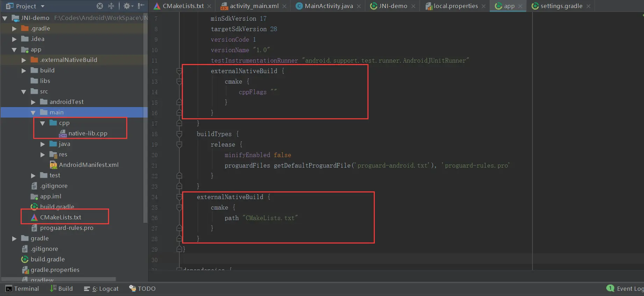Fold the buildTypes block at line 18

coord(179,134)
